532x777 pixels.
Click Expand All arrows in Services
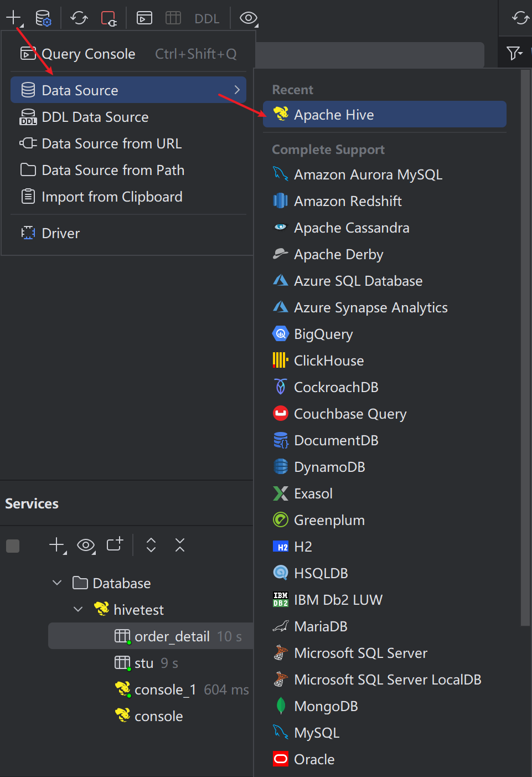[x=151, y=545]
